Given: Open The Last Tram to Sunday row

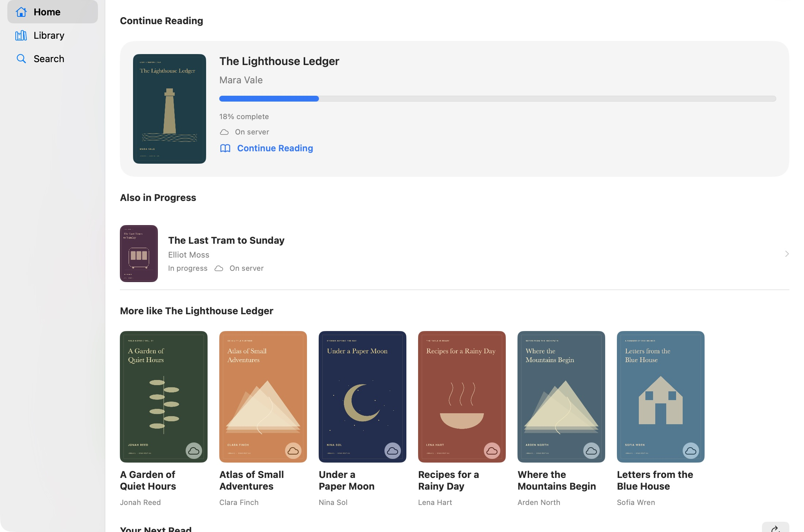Looking at the screenshot, I should tap(455, 254).
